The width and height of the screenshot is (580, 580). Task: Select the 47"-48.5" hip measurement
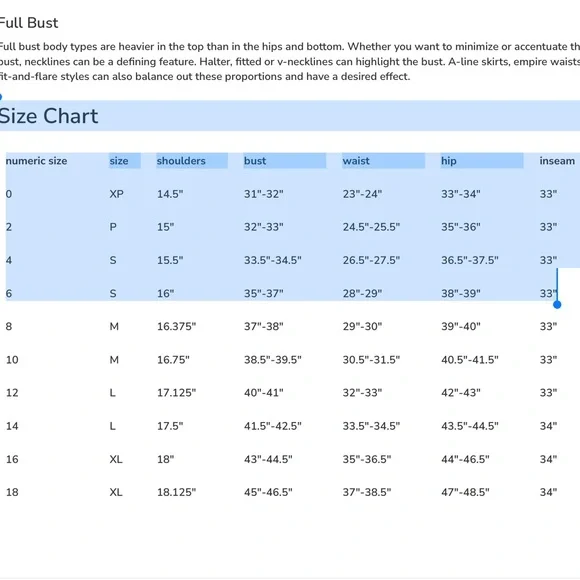point(465,492)
